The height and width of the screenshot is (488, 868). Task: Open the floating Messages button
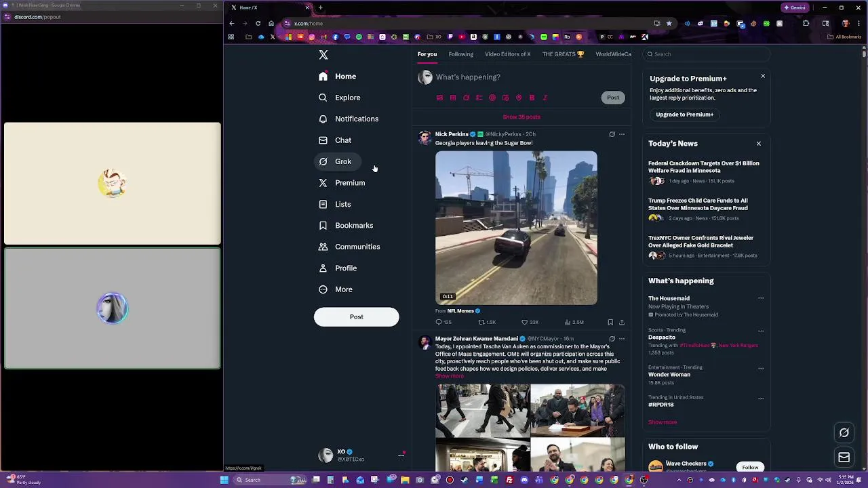point(844,458)
